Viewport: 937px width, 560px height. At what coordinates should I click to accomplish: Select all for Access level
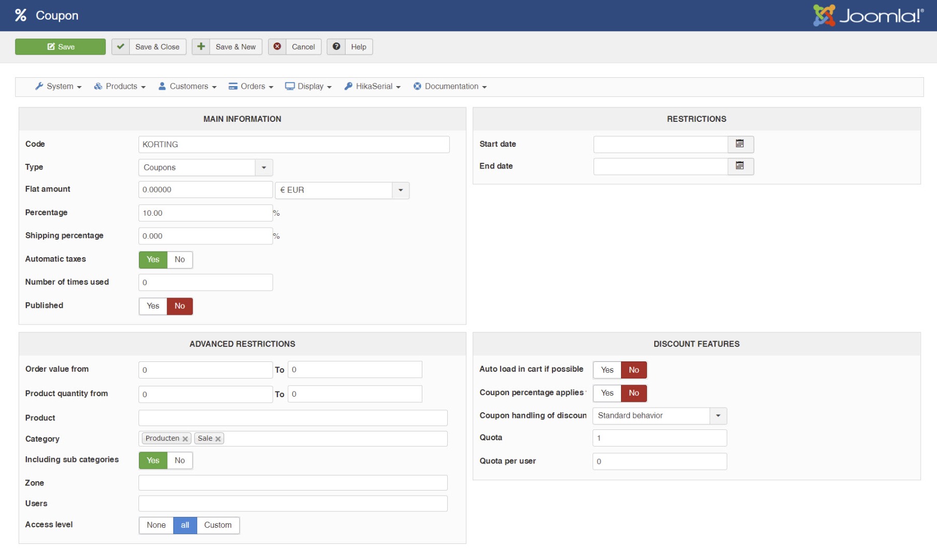[x=185, y=525]
